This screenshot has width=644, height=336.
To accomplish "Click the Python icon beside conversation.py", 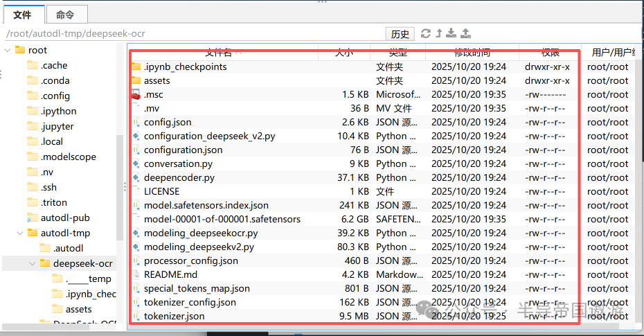I will [x=136, y=163].
